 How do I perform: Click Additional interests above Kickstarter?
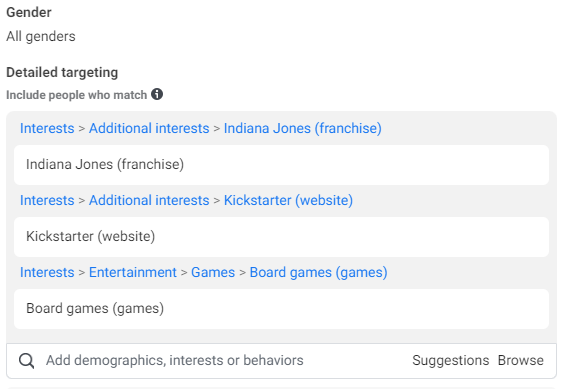149,200
